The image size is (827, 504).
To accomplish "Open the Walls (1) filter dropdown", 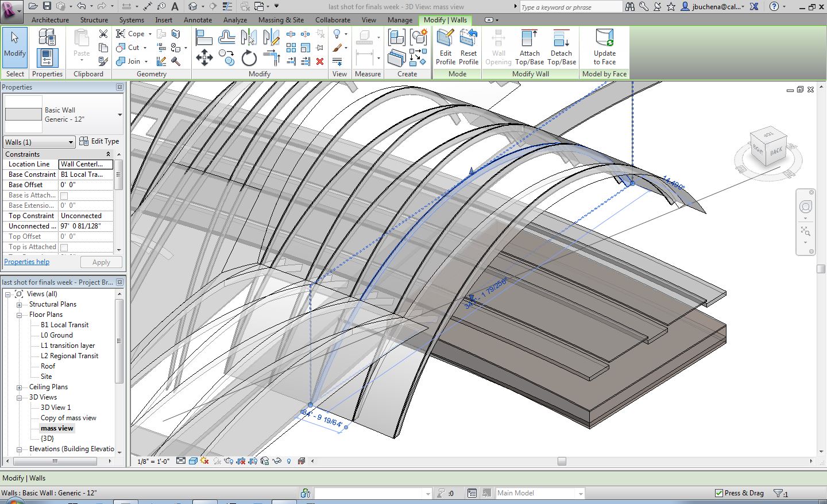I will (x=39, y=142).
